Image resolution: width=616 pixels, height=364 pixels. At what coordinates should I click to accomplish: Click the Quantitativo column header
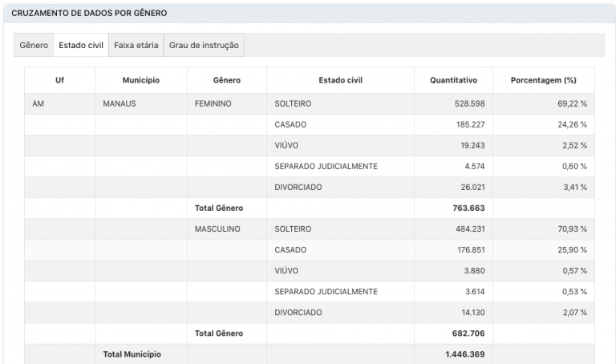pyautogui.click(x=453, y=80)
